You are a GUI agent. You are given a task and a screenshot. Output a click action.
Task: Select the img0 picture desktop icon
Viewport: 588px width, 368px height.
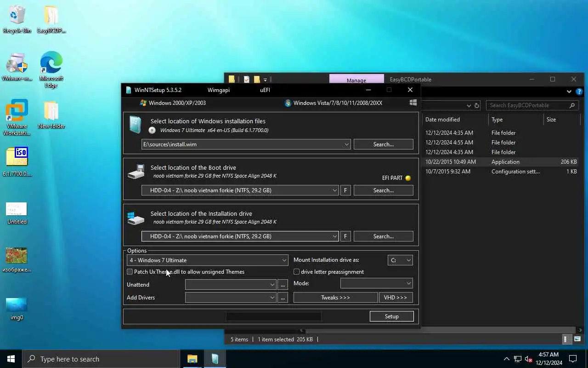[17, 309]
